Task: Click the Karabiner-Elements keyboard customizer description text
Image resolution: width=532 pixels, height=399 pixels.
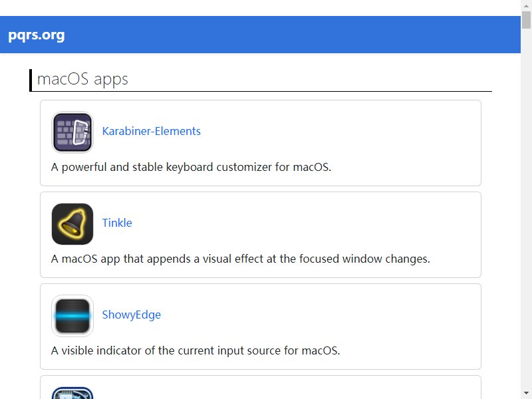Action: [x=191, y=167]
